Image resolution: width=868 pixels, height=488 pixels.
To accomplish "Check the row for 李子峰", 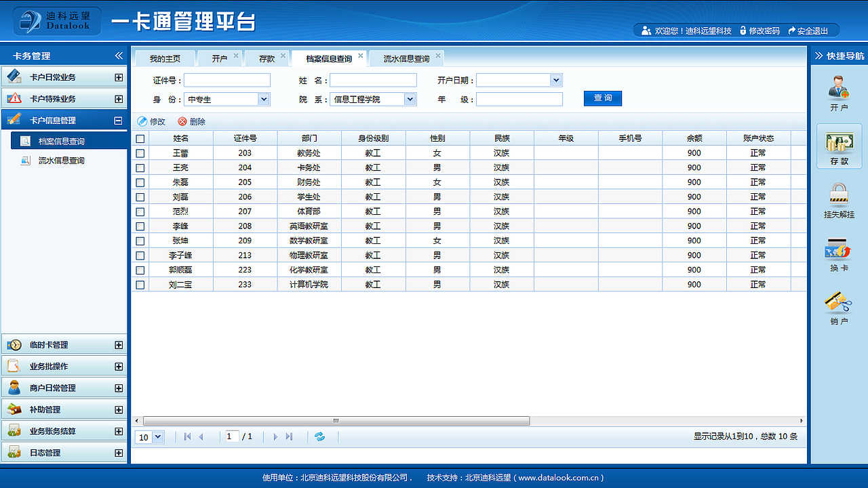I will coord(140,256).
